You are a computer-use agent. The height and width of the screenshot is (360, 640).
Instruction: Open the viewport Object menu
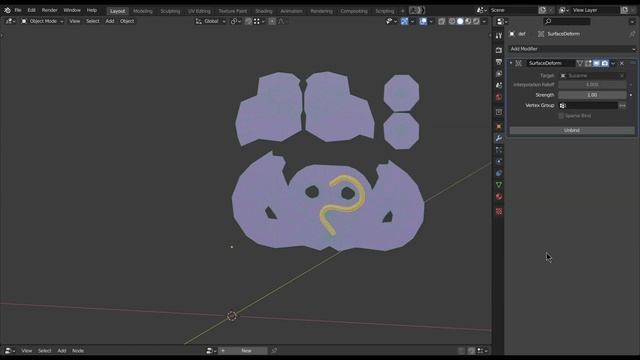click(127, 21)
